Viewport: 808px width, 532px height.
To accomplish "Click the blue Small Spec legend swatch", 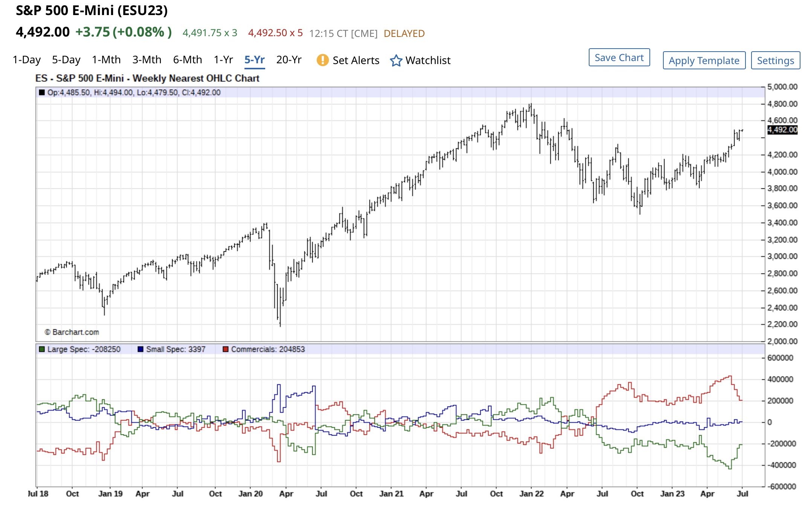I will (141, 349).
